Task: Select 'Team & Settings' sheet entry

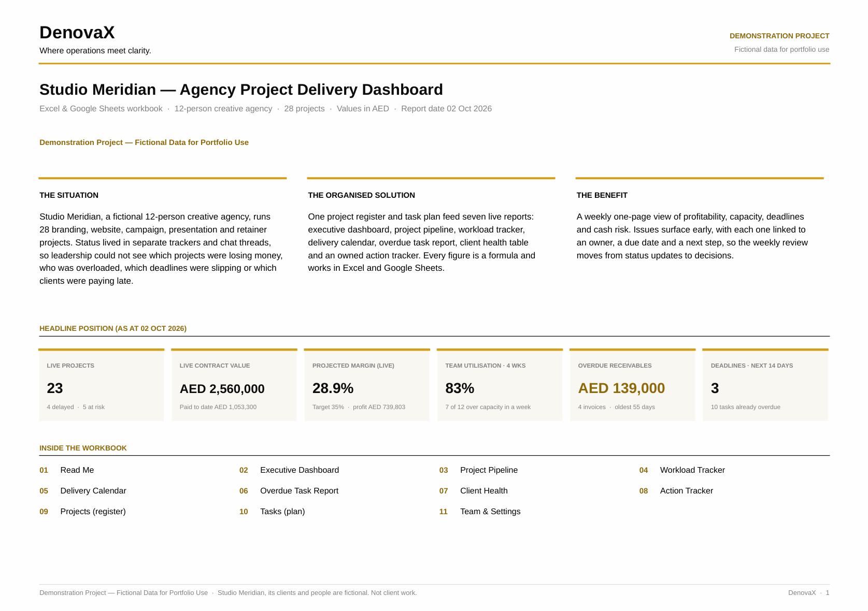Action: coord(480,512)
